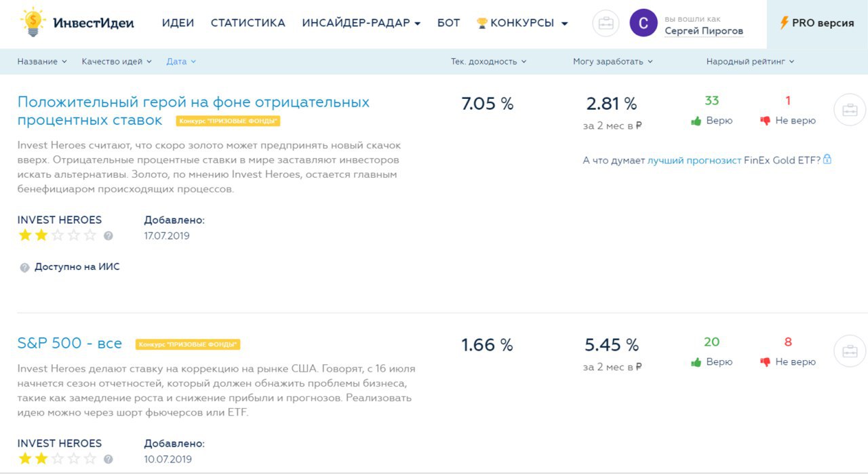The image size is (868, 474).
Task: Click help question mark beside INVEST HEROES rating
Action: pyautogui.click(x=108, y=236)
